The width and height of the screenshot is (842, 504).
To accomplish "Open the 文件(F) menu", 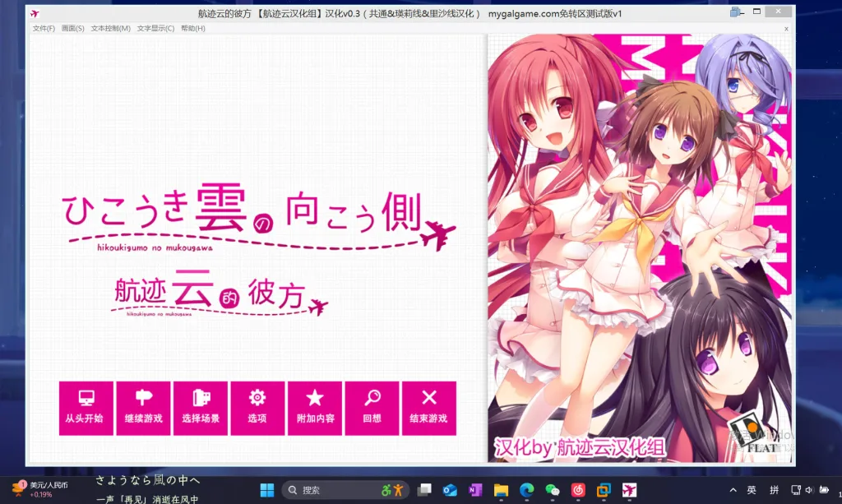I will [44, 29].
